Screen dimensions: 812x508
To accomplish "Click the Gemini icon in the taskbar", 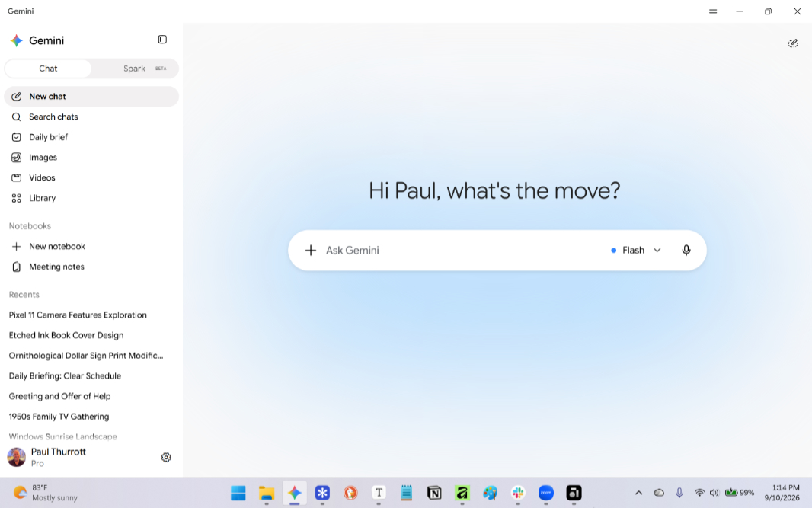I will (x=294, y=493).
